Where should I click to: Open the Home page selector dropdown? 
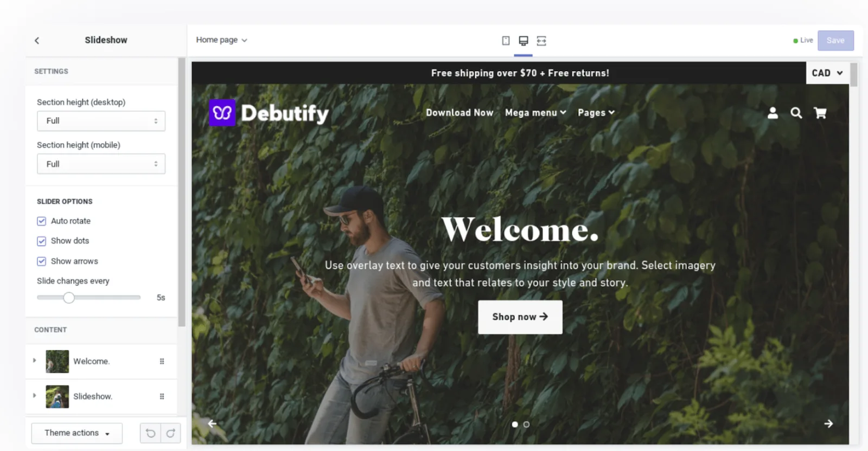[x=221, y=40]
